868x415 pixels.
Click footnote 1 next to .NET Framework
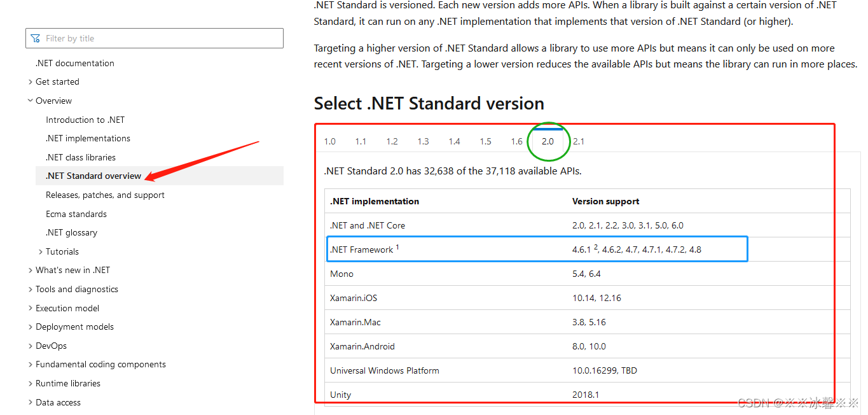tap(397, 247)
